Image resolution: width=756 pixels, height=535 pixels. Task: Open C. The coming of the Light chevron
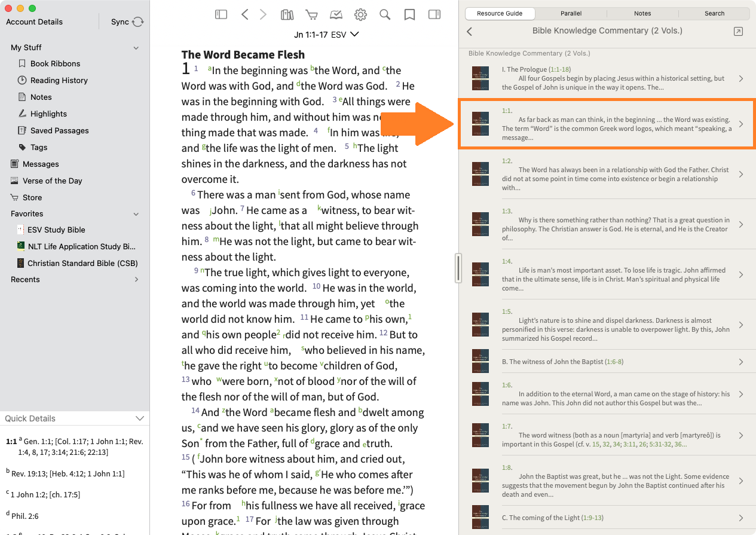(x=741, y=518)
